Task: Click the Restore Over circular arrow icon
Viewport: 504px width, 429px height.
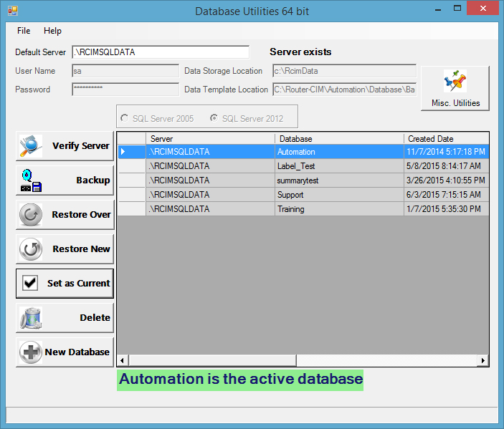Action: [x=31, y=215]
